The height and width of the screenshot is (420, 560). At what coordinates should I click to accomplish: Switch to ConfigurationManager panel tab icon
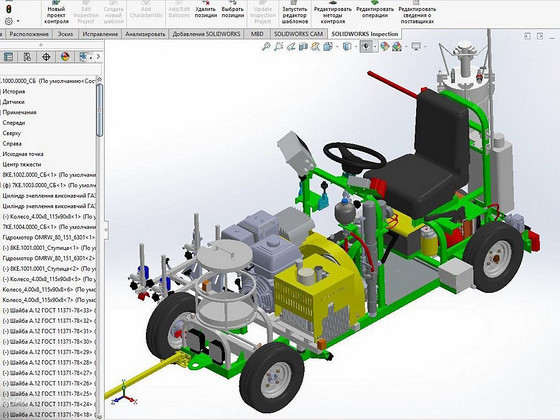(27, 57)
